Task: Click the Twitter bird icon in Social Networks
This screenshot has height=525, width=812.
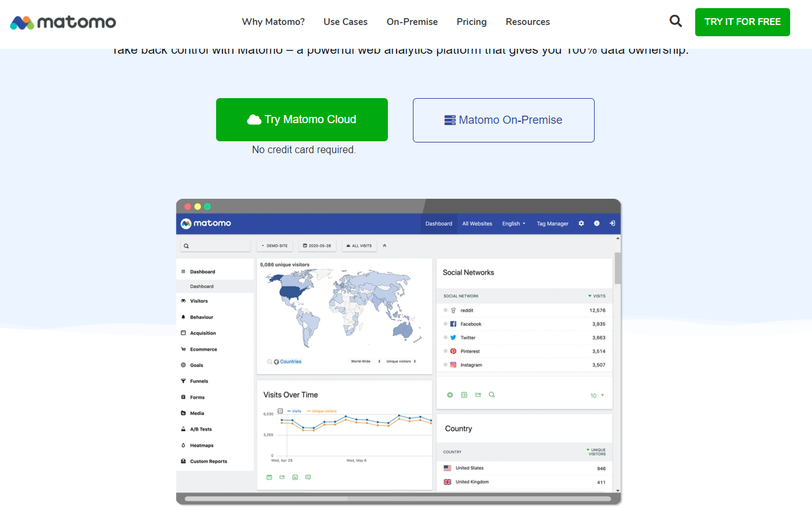Action: (x=453, y=337)
